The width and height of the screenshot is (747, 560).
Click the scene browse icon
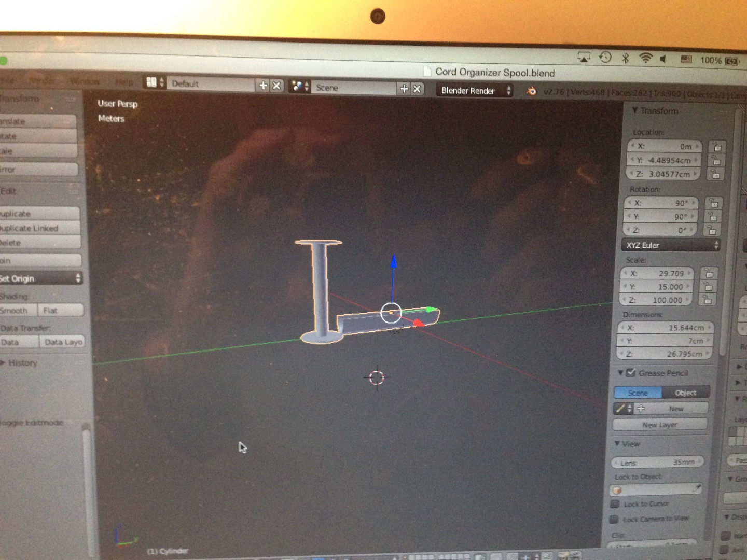click(x=299, y=87)
